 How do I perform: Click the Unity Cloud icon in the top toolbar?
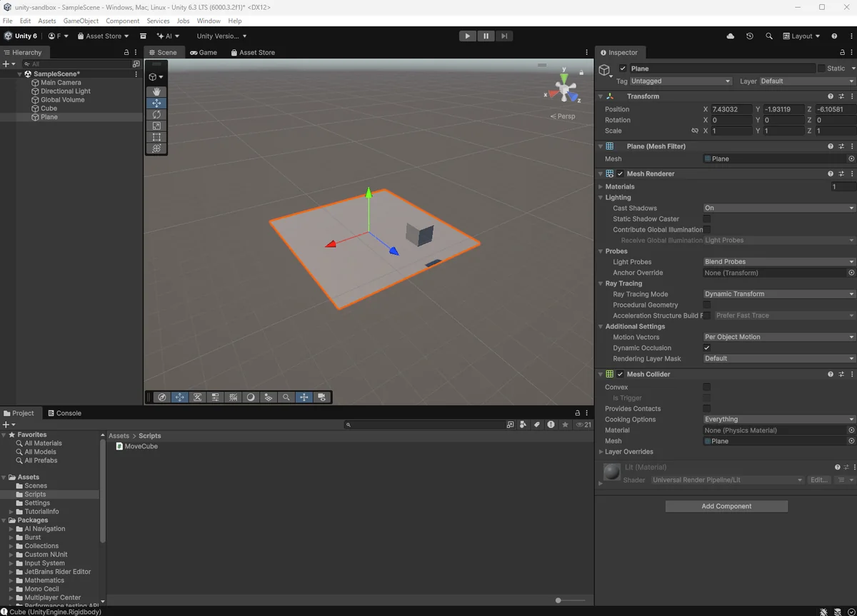pos(730,36)
